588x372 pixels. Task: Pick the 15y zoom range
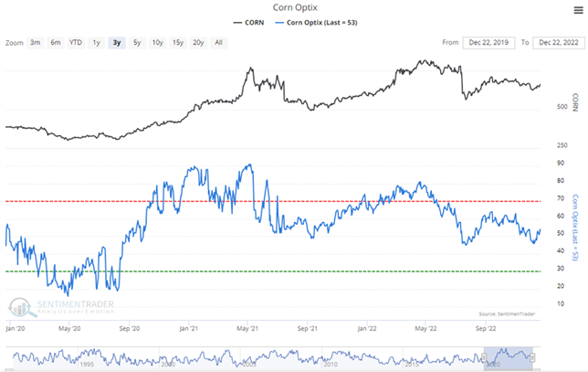pyautogui.click(x=178, y=43)
